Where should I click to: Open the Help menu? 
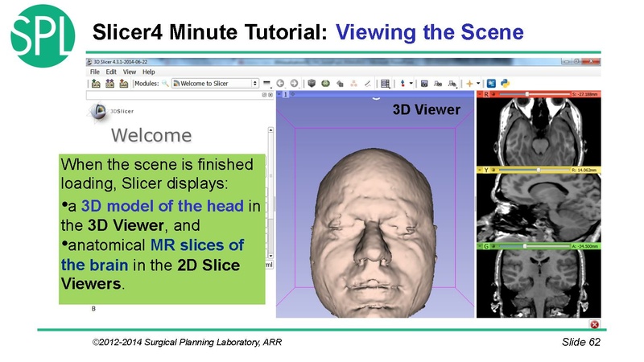(149, 72)
